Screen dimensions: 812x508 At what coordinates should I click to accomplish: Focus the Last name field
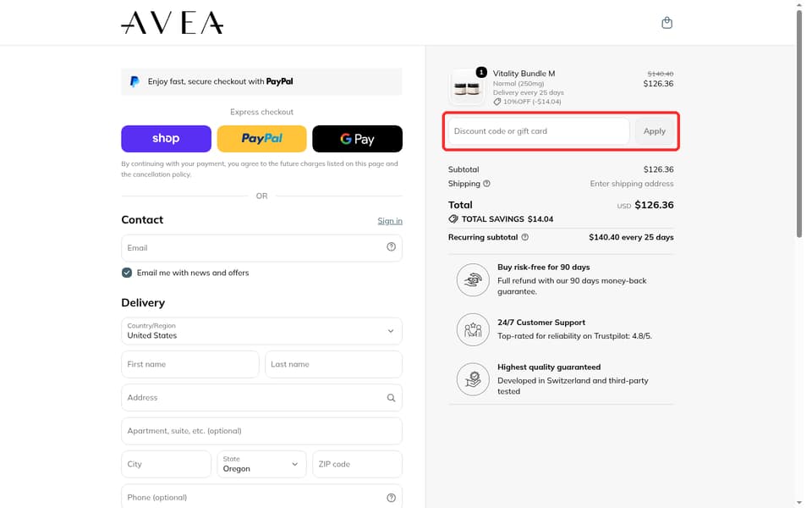coord(333,364)
